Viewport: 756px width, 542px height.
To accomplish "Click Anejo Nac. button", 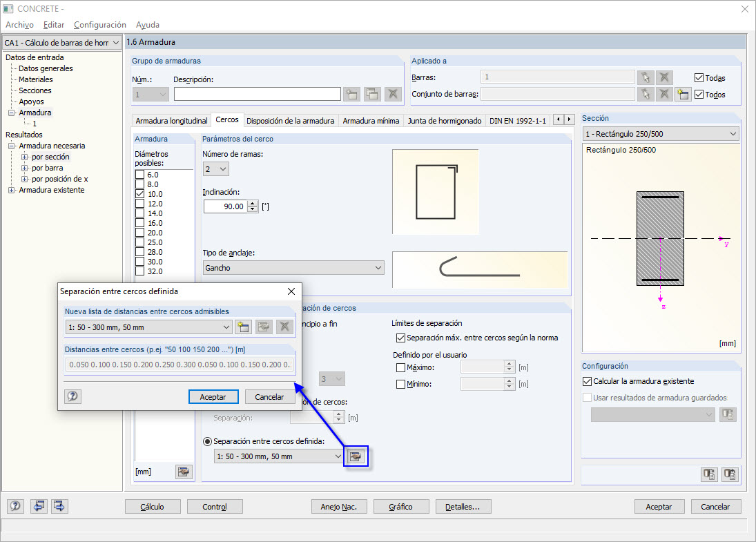I will coord(338,507).
